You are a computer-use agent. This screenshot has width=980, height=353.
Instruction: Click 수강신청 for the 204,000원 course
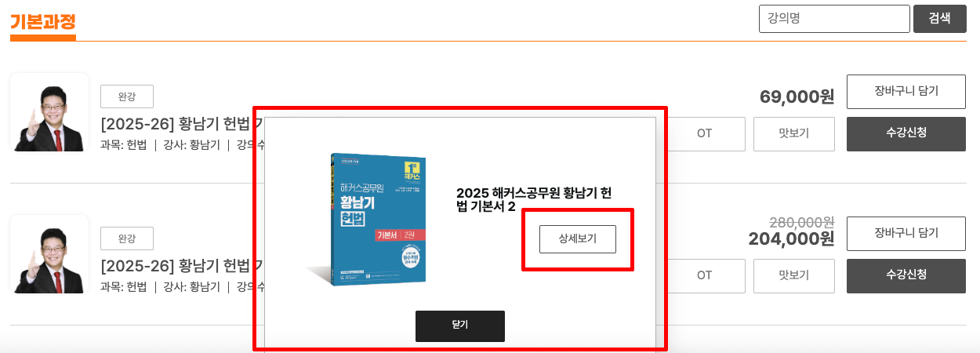(x=906, y=275)
